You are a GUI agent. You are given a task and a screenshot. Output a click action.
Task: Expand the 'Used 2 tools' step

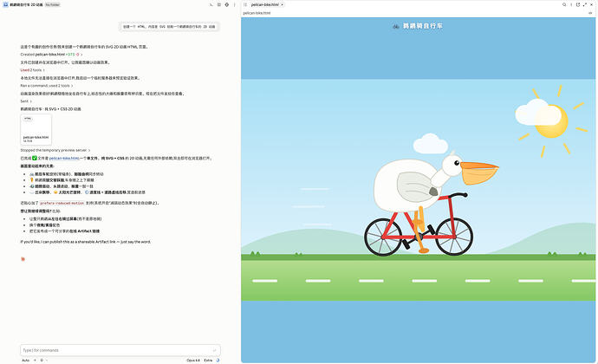[32, 70]
